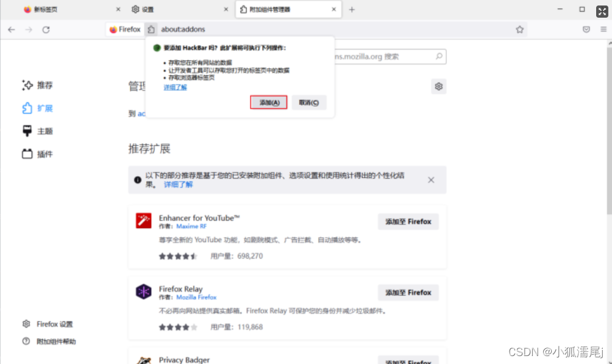Close the 附加组件管理器 tab
This screenshot has height=364, width=612.
[333, 9]
